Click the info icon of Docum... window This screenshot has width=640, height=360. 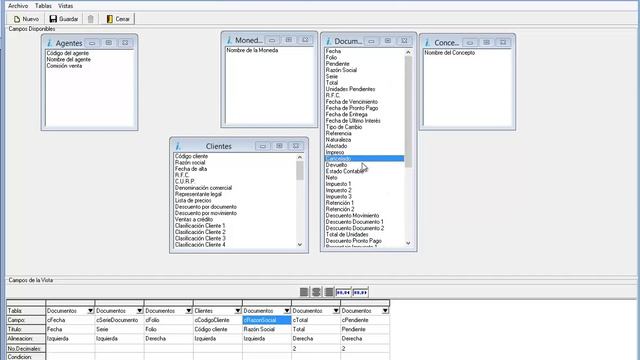[x=328, y=41]
